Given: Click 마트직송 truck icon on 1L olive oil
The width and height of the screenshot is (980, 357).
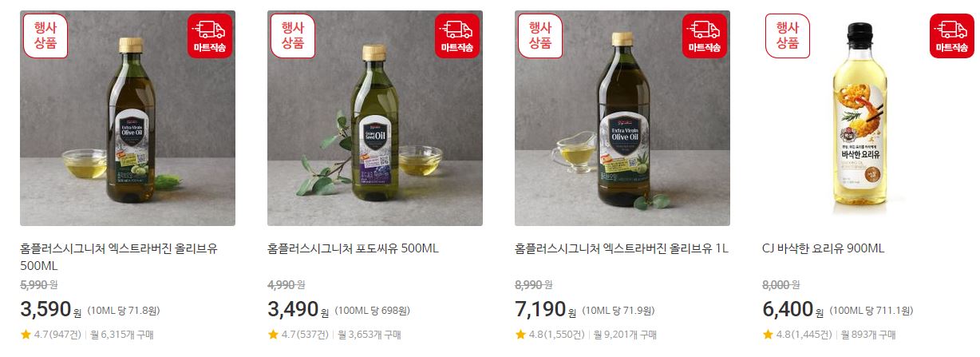Looking at the screenshot, I should pos(705,36).
